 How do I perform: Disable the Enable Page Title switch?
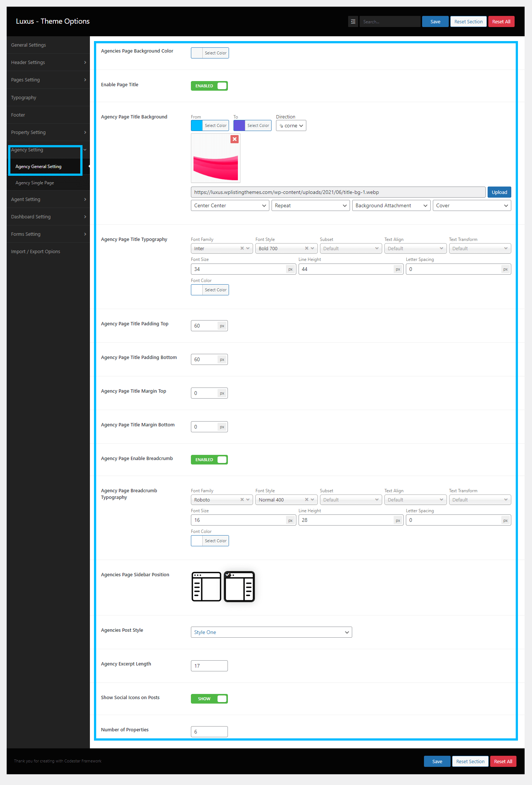(x=209, y=86)
